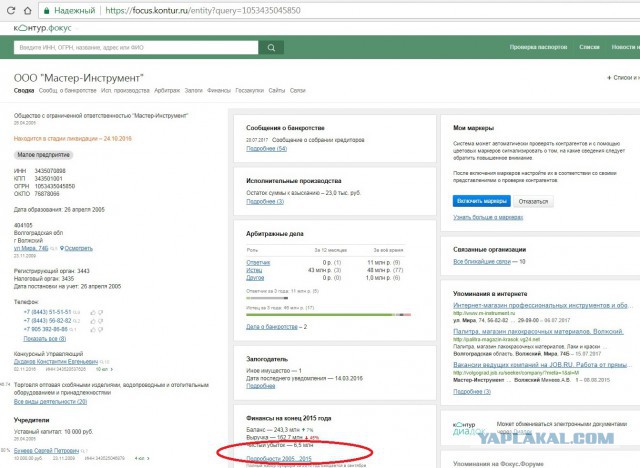Click the Отказаться button
640x468 pixels.
tap(533, 202)
